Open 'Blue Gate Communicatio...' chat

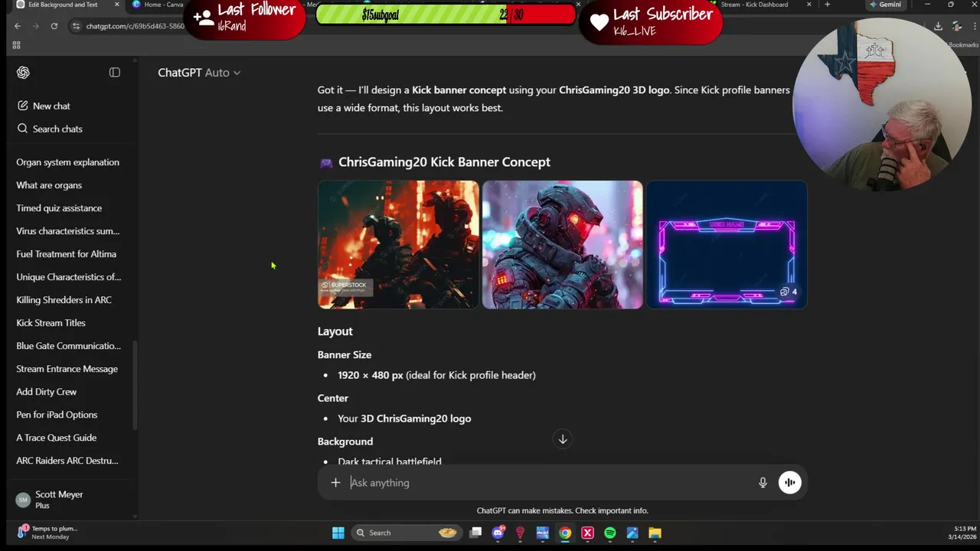click(69, 346)
